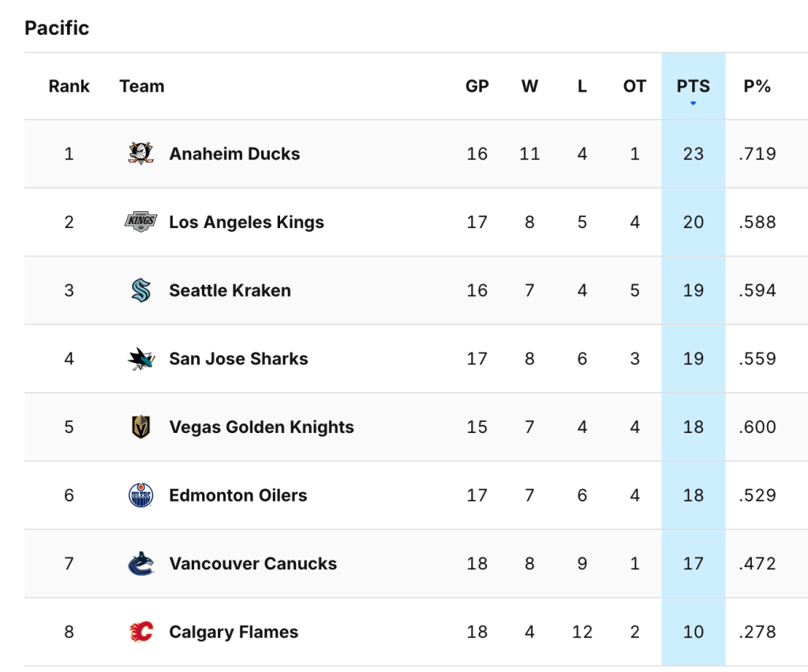This screenshot has width=808, height=672.
Task: Click the sort arrow under PTS
Action: point(693,104)
